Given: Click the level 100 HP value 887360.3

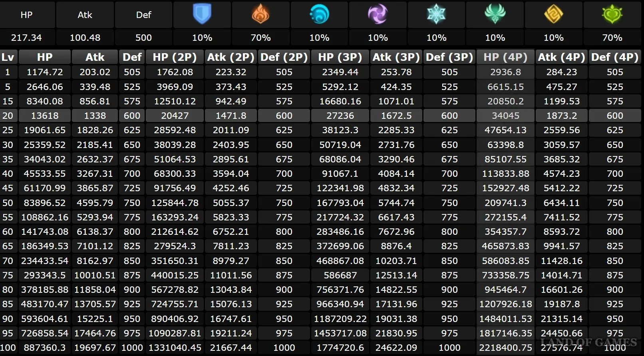Looking at the screenshot, I should point(45,348).
